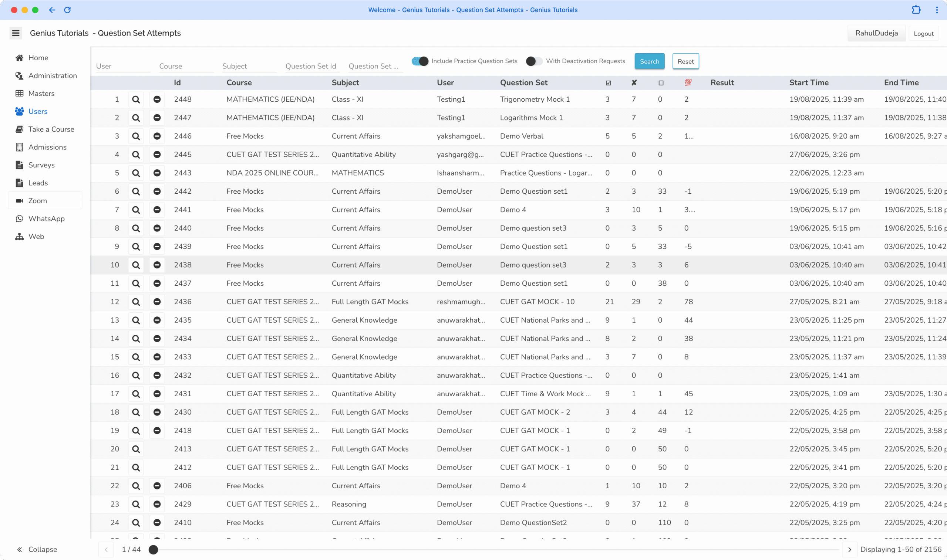Collapse the left sidebar
This screenshot has height=560, width=947.
pos(37,549)
